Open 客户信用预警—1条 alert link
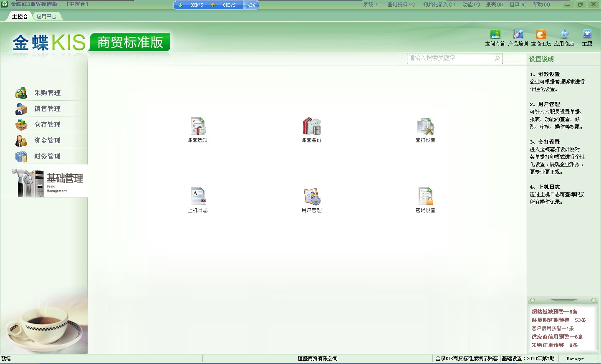Image resolution: width=601 pixels, height=364 pixels. (553, 329)
